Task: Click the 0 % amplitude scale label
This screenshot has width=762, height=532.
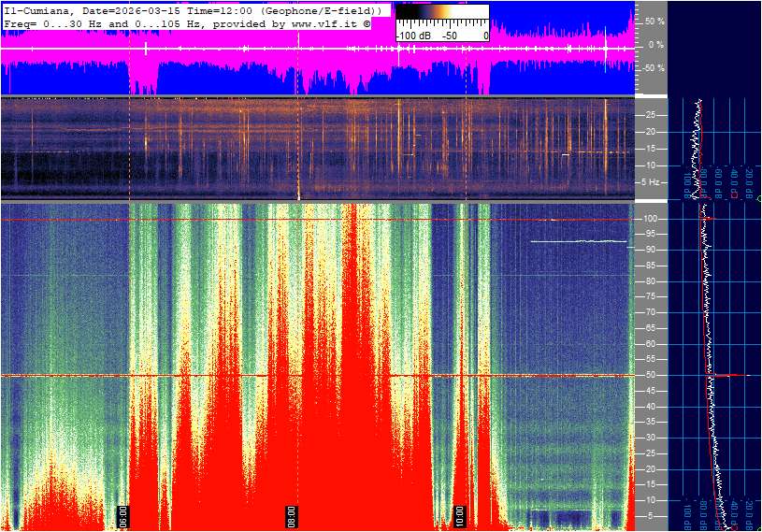Action: pos(655,44)
